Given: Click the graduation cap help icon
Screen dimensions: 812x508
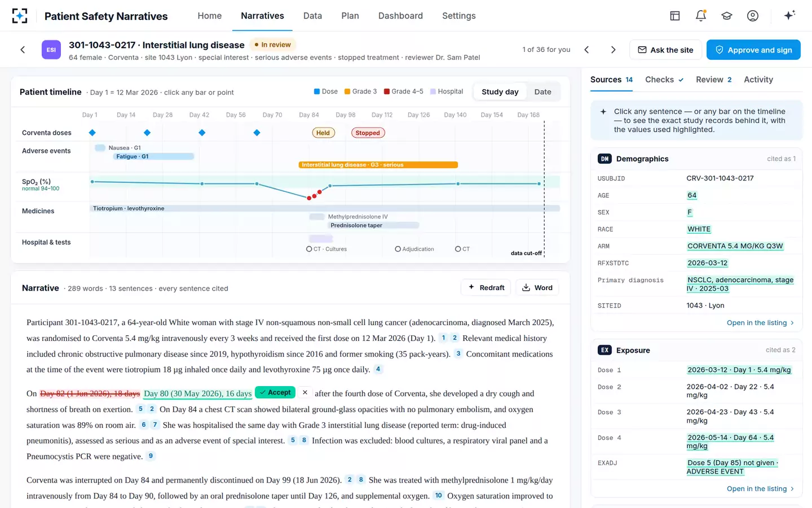Looking at the screenshot, I should click(727, 16).
